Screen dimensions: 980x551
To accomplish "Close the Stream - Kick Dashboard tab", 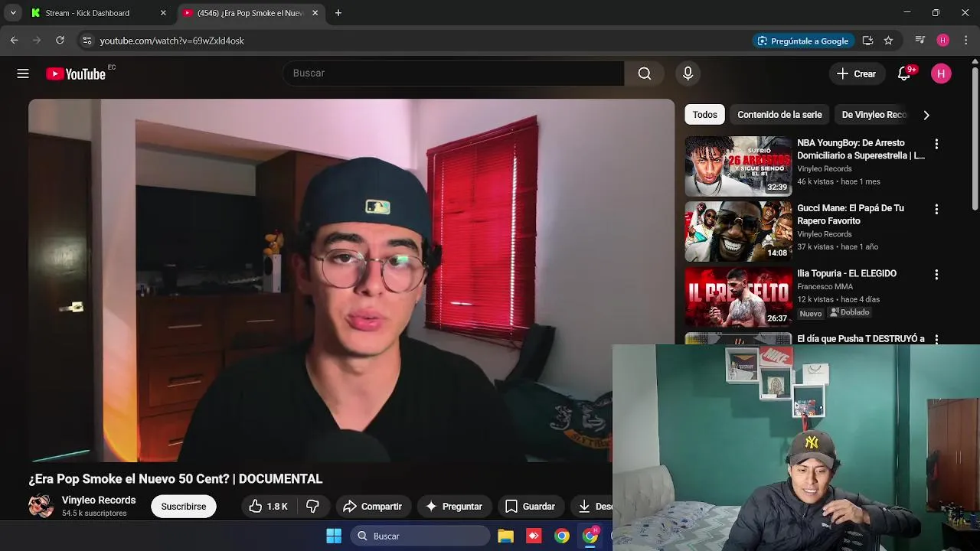I will pyautogui.click(x=163, y=13).
